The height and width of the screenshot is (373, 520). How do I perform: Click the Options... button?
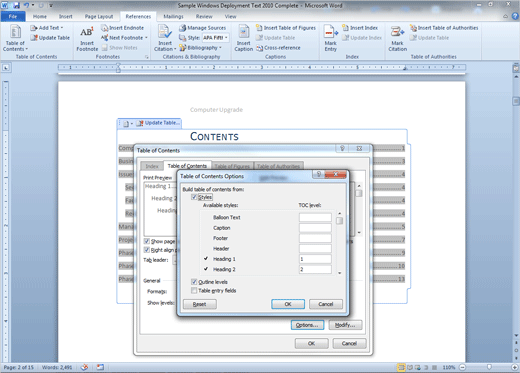coord(307,325)
